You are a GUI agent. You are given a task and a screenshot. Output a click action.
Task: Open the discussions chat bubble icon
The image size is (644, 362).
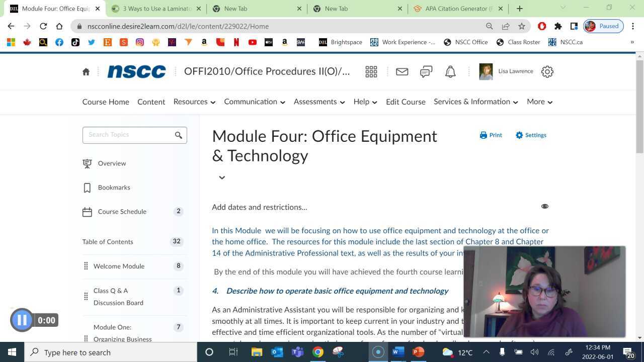426,71
